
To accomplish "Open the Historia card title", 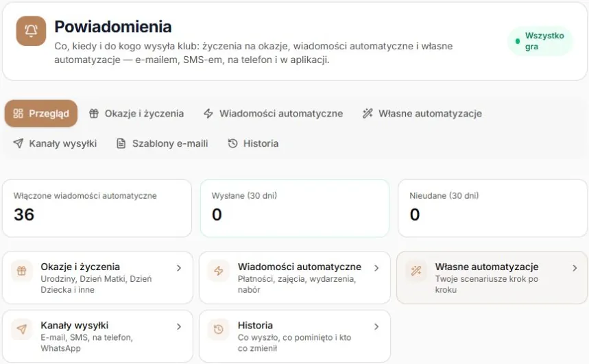I will pos(255,326).
